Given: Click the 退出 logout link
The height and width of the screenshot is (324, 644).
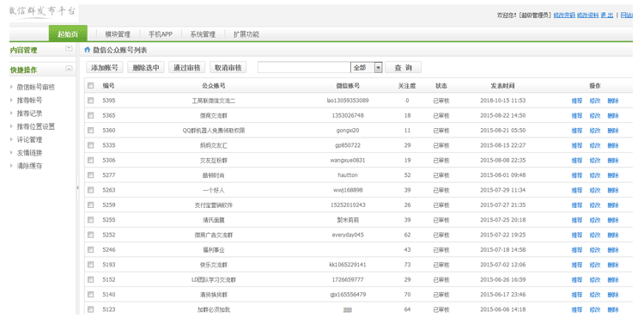Looking at the screenshot, I should tap(606, 15).
